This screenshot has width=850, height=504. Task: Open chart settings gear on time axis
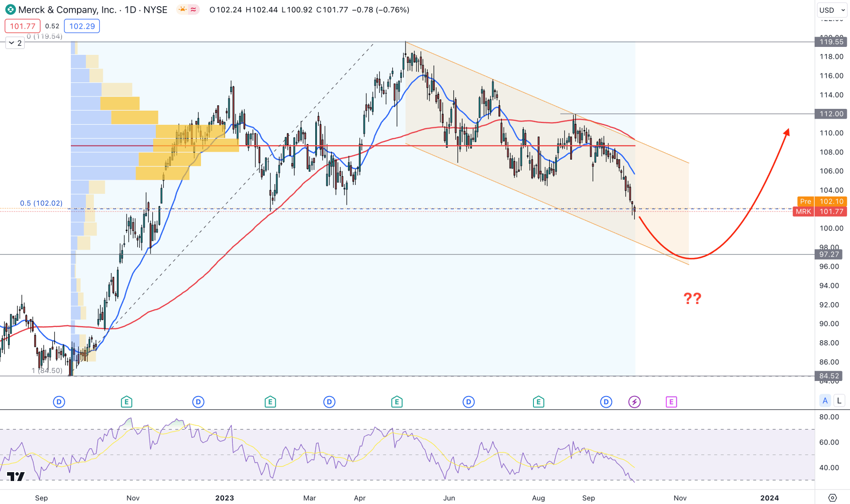pyautogui.click(x=832, y=497)
